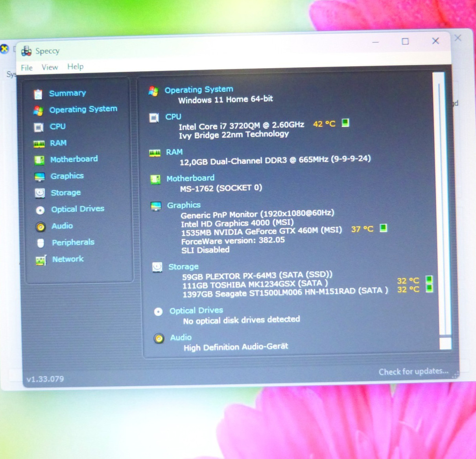Screen dimensions: 476x459
Task: Open Audio section from sidebar label
Action: click(62, 226)
